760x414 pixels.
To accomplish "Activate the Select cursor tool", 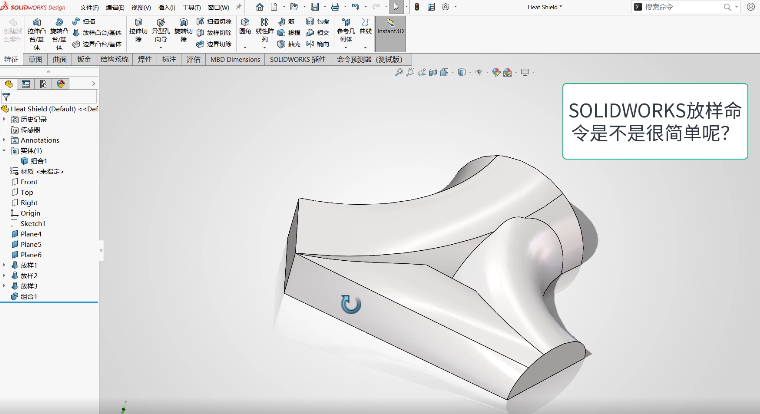I will point(396,7).
